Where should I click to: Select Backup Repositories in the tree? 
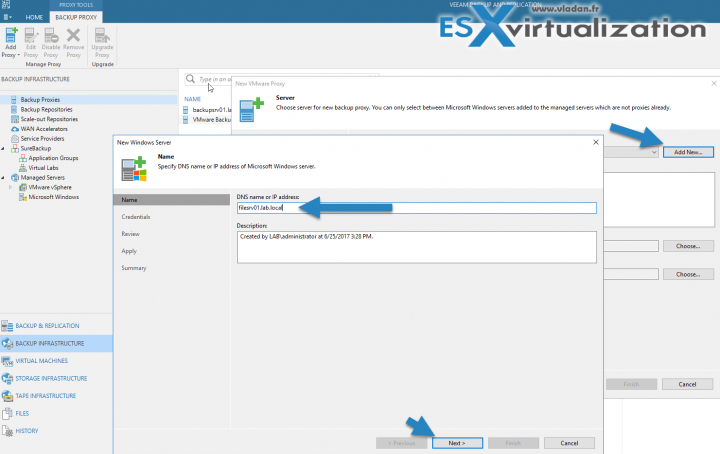(x=47, y=109)
